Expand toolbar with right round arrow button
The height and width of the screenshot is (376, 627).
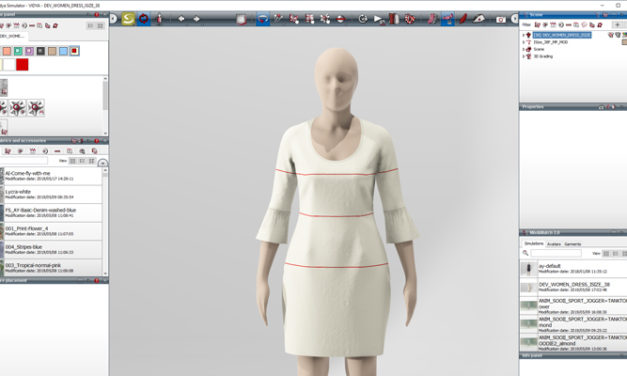pos(515,19)
